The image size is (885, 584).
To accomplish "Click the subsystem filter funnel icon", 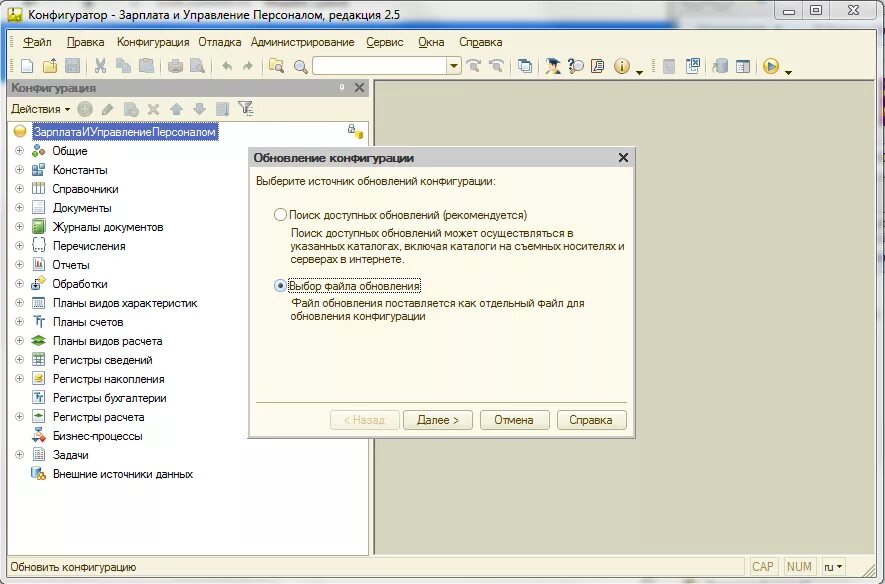I will click(246, 108).
